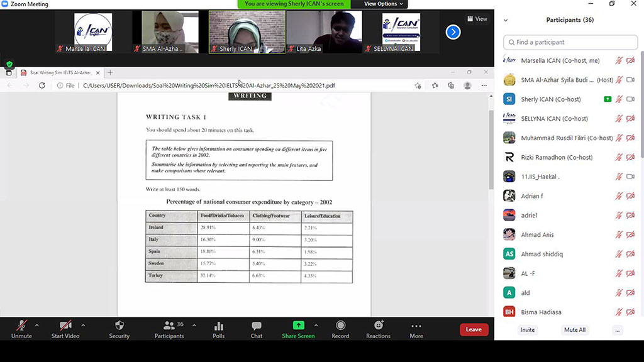
Task: Toggle the Participants panel from toolbar
Action: pyautogui.click(x=169, y=329)
